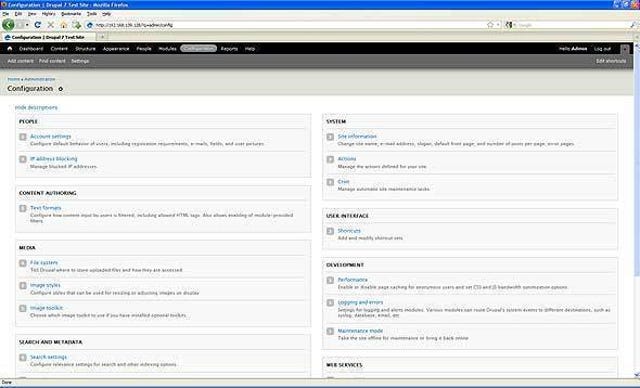The image size is (640, 388).
Task: Go back with the green Back arrow
Action: click(8, 24)
